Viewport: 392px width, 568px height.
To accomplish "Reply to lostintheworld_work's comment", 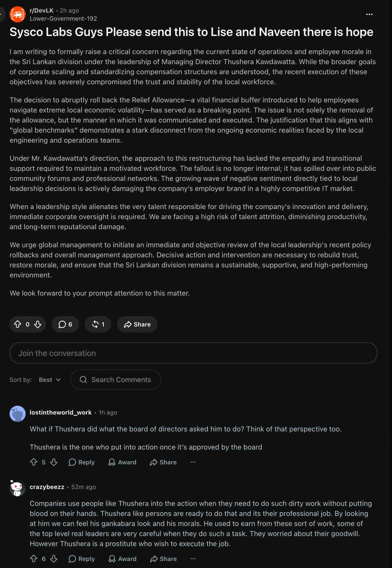I will (81, 462).
